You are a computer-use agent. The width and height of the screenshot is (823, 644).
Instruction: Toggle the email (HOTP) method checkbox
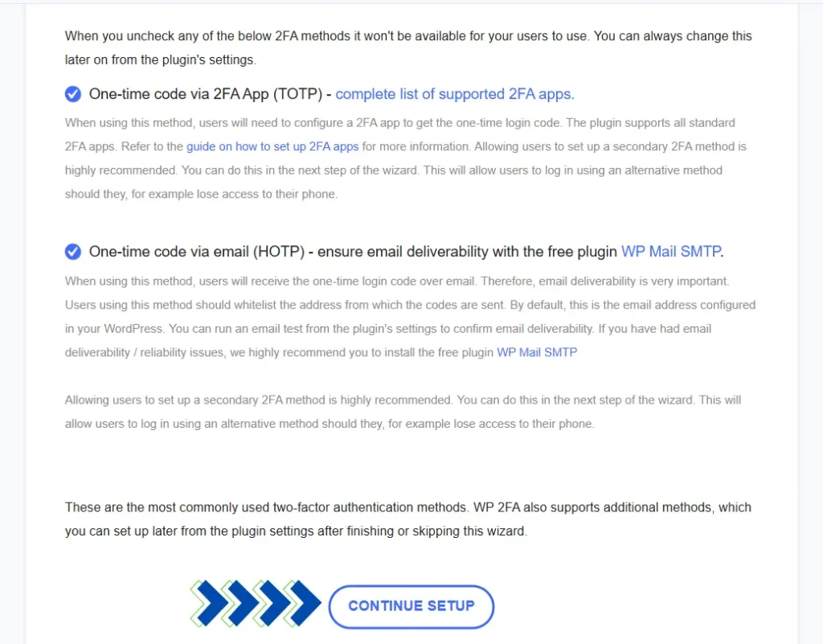click(x=73, y=252)
